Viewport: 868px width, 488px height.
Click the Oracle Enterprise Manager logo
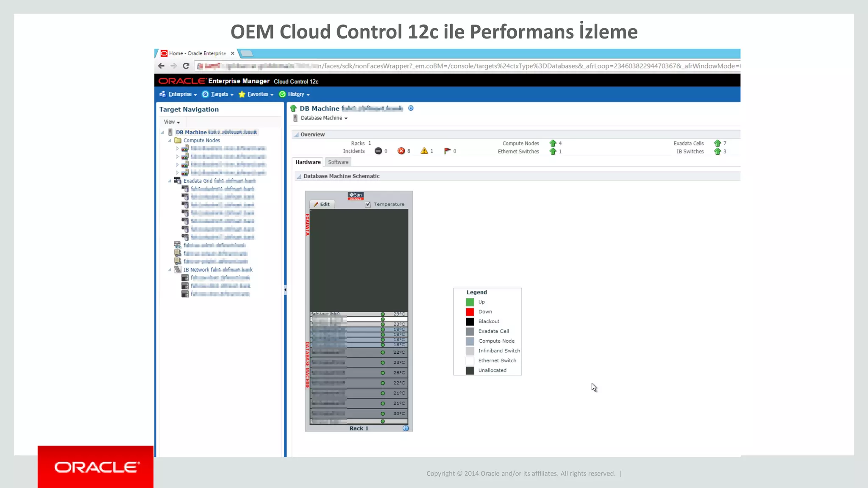point(214,81)
